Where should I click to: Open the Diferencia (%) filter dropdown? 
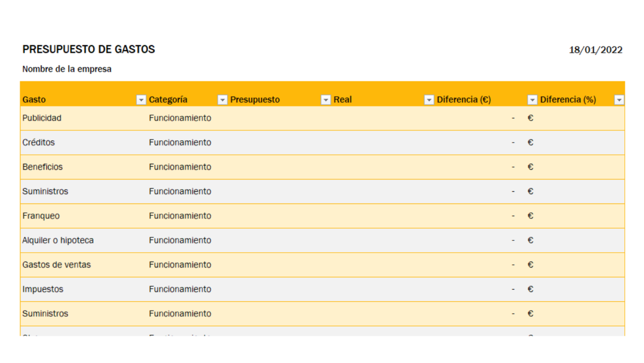click(619, 100)
